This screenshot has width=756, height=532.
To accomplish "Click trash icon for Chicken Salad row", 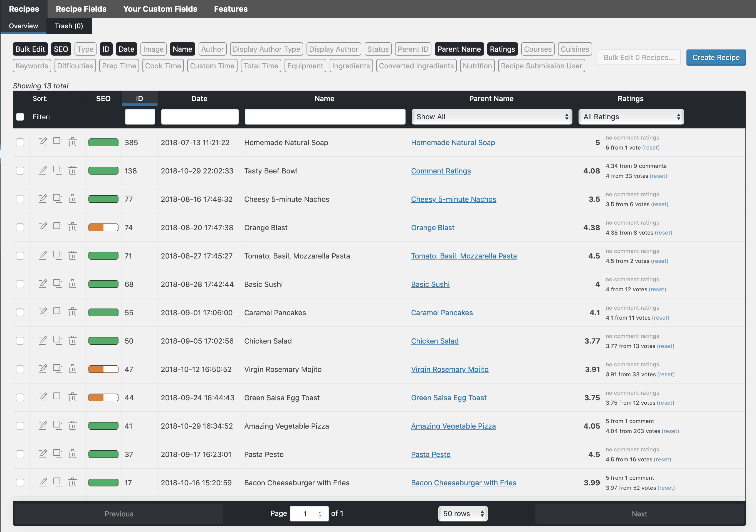I will point(72,340).
